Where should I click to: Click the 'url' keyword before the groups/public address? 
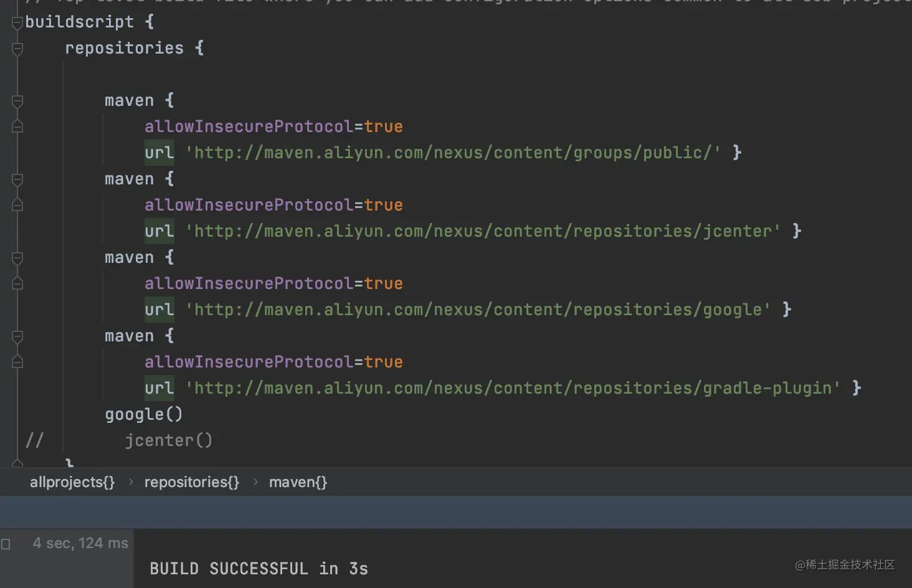click(x=159, y=153)
